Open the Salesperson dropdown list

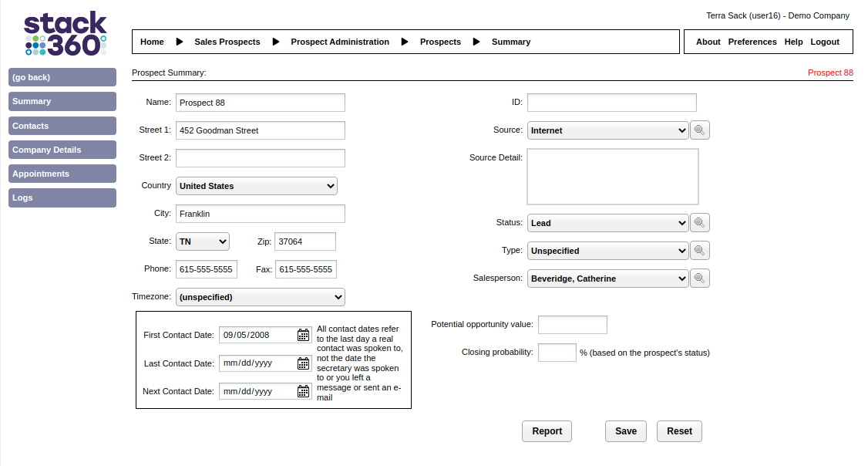point(607,279)
